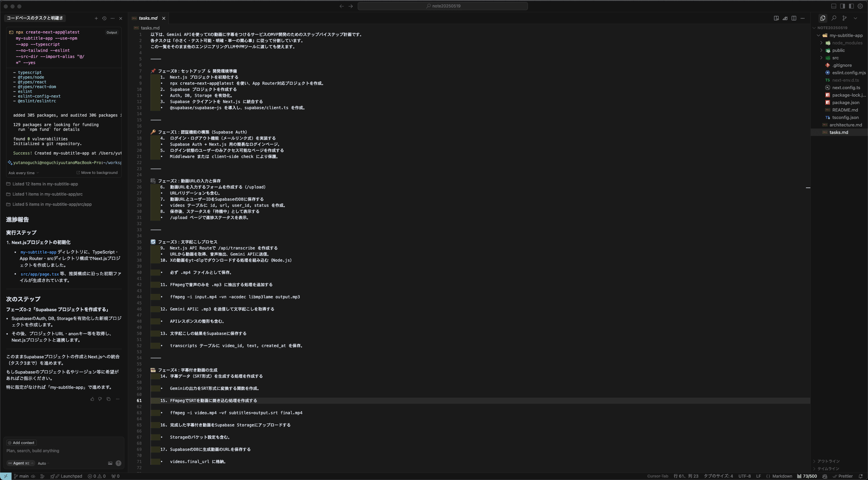Open package-lock.json file
The image size is (868, 480).
(x=839, y=95)
